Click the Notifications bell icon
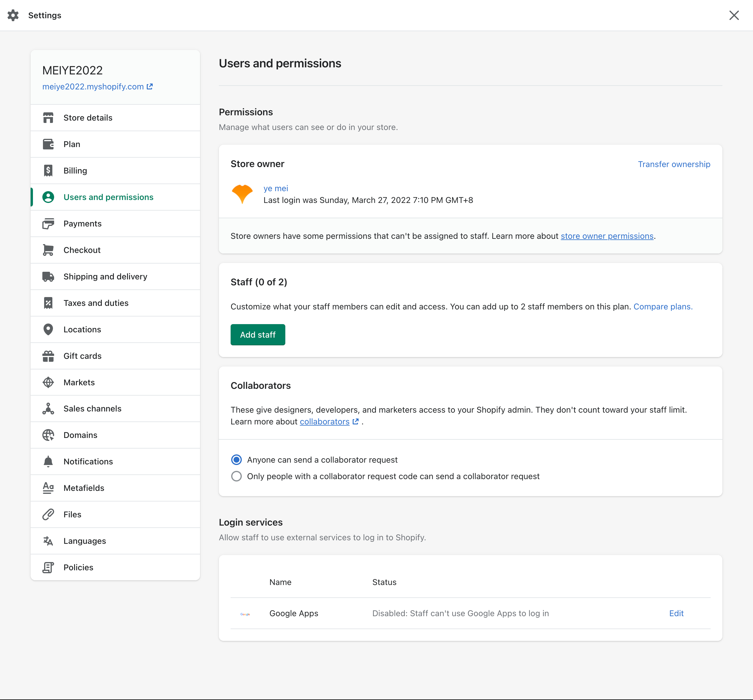The image size is (753, 700). [x=48, y=462]
